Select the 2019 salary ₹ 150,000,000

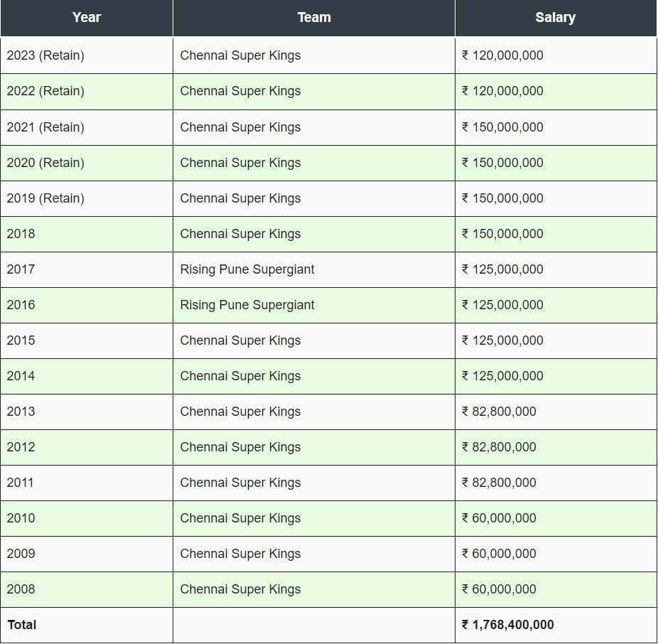tap(502, 198)
